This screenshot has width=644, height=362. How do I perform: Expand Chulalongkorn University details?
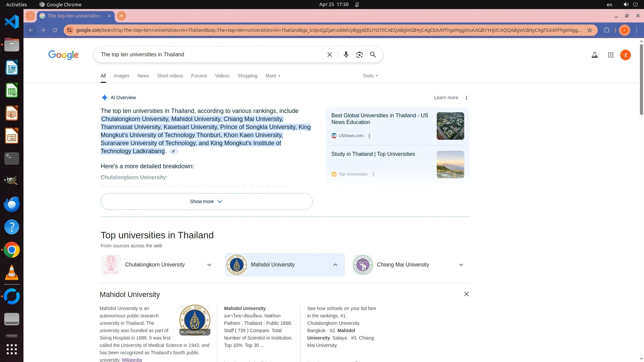(209, 265)
